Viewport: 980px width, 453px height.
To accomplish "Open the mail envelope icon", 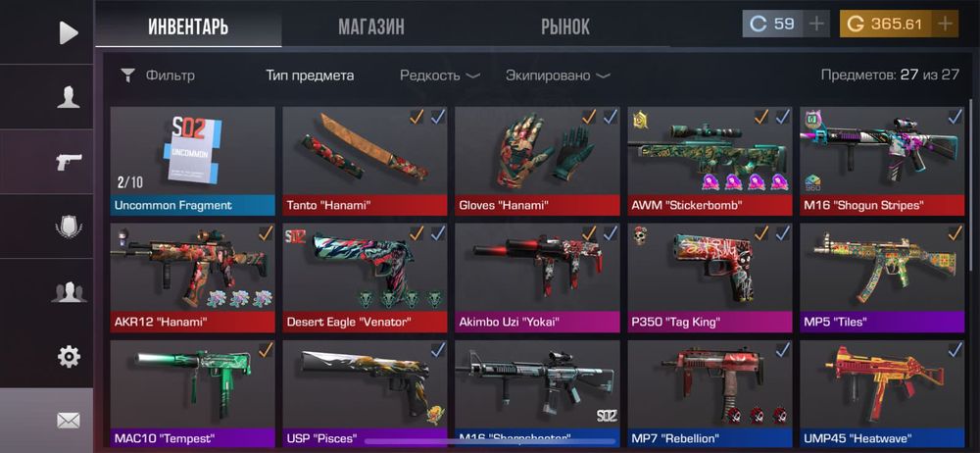I will pyautogui.click(x=69, y=421).
